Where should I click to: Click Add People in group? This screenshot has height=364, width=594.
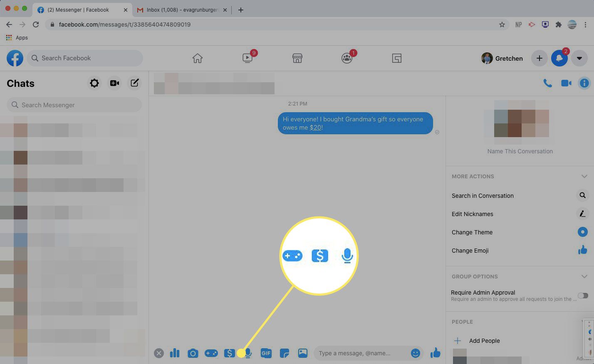click(x=484, y=341)
